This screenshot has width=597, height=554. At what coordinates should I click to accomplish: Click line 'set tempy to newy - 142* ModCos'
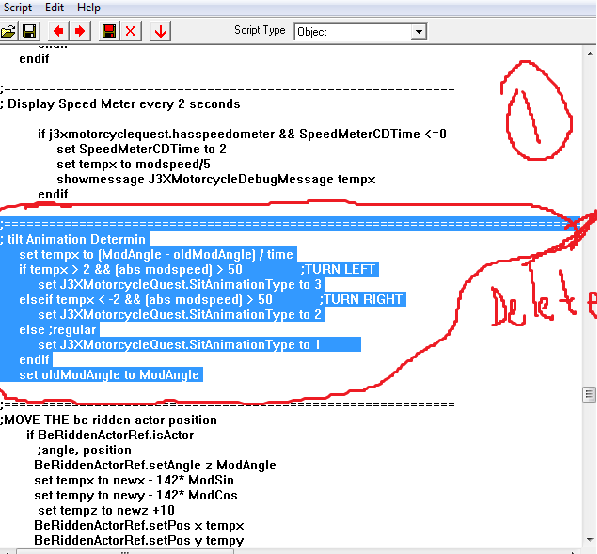pyautogui.click(x=136, y=495)
